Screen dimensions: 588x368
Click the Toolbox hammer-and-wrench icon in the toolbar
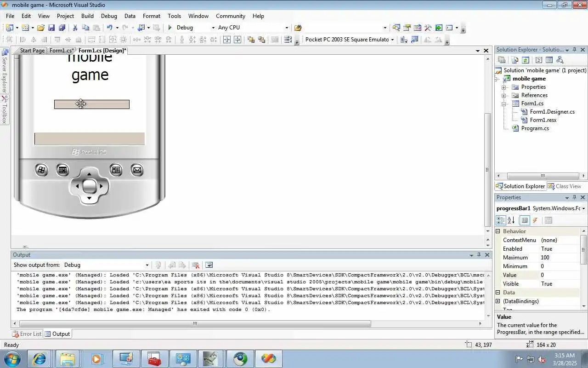tap(428, 28)
